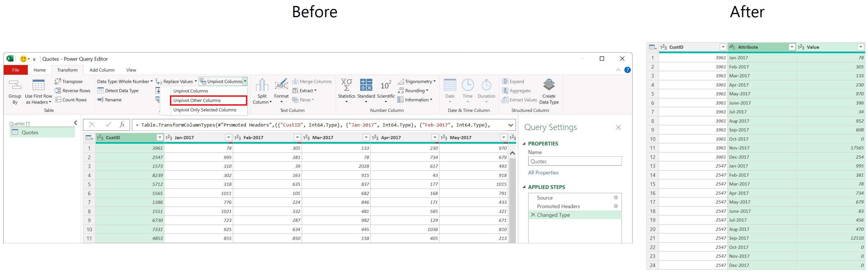Viewport: 868px width, 274px height.
Task: Click the Excel icon in the title bar
Action: 10,59
